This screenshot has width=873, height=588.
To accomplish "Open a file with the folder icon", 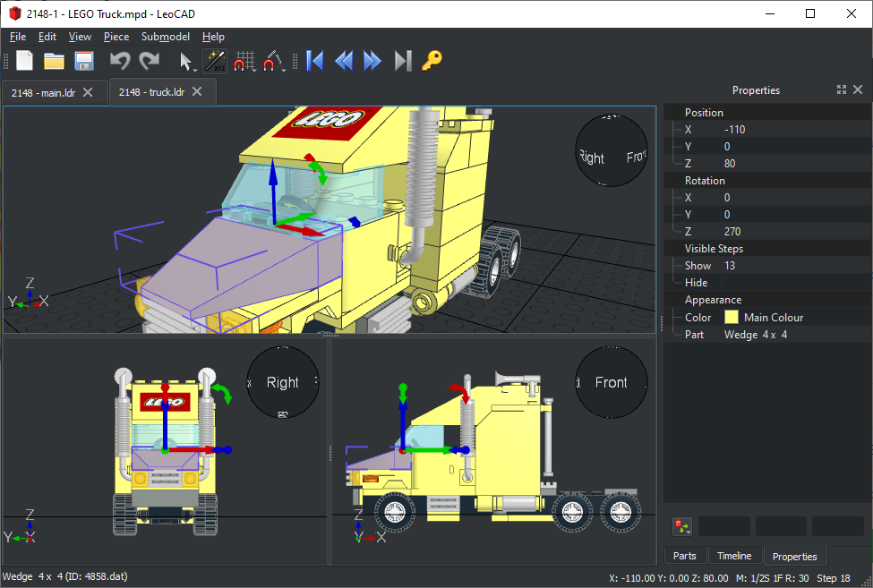I will pyautogui.click(x=55, y=61).
